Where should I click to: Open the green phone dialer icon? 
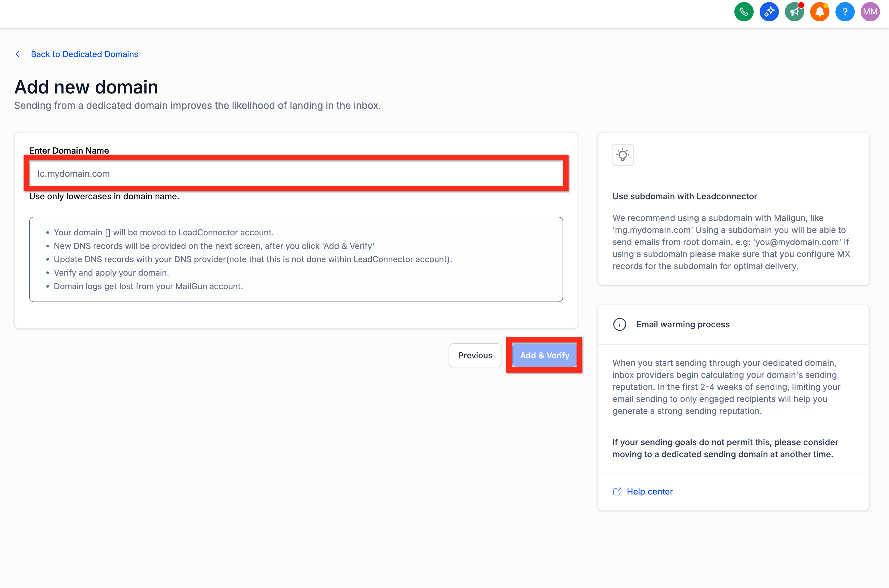[x=744, y=12]
